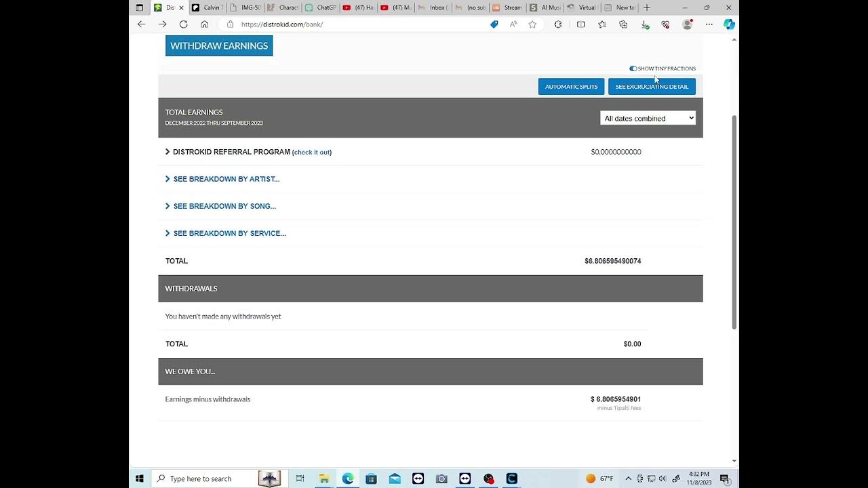Click the shopping price tag icon

point(494,24)
